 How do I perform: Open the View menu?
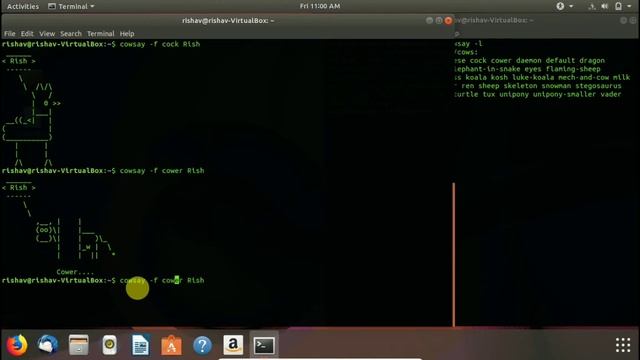pos(47,34)
